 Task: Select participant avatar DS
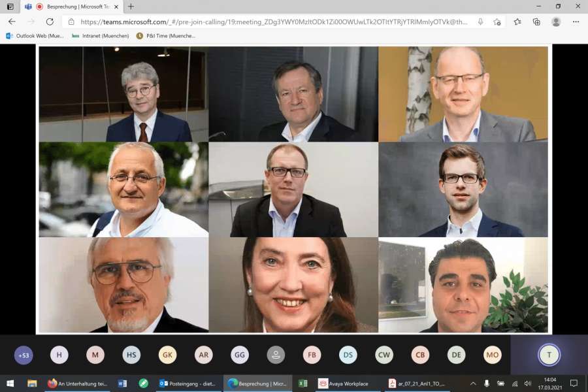[348, 355]
